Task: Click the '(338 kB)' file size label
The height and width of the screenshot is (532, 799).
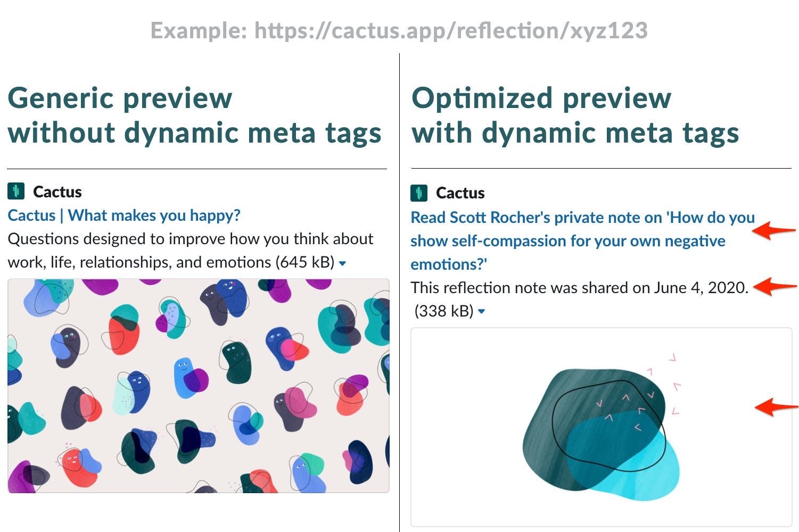Action: pos(444,311)
